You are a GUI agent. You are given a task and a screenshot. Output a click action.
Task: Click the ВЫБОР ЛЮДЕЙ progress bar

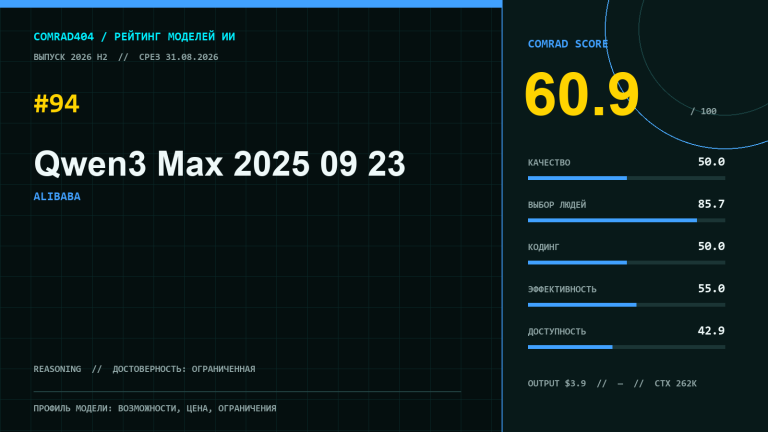point(626,220)
